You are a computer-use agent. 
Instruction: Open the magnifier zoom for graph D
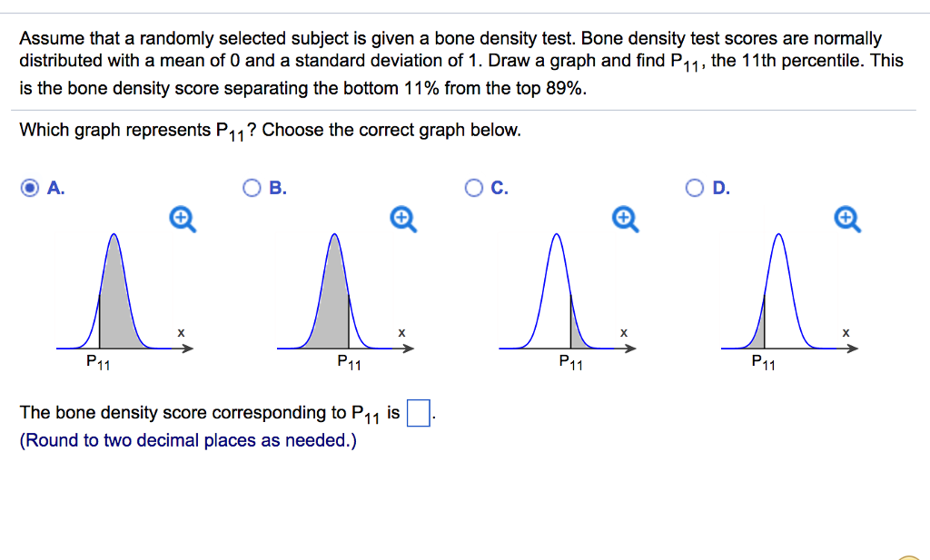click(x=846, y=218)
